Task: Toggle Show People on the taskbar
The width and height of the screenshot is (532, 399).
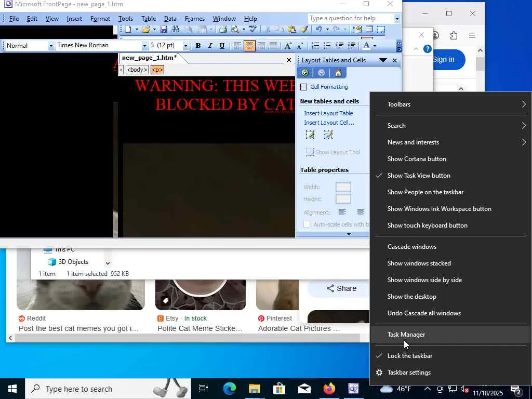Action: tap(450, 192)
